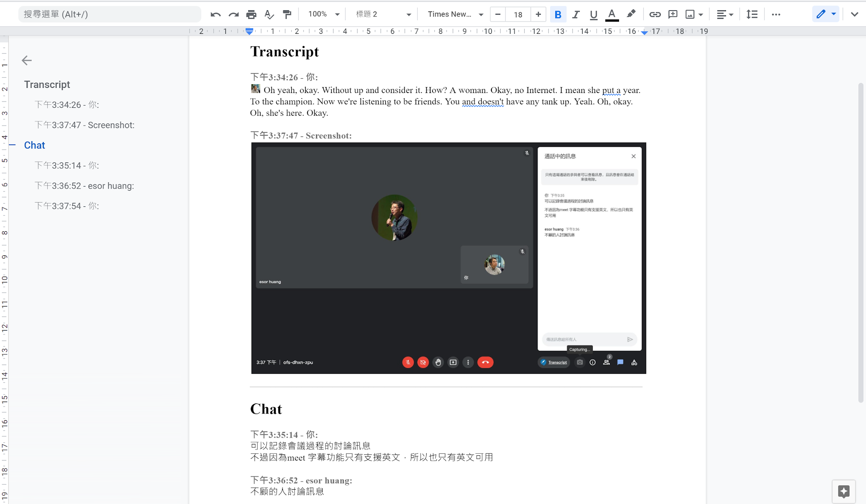Click the font size input showing 18

tap(518, 14)
